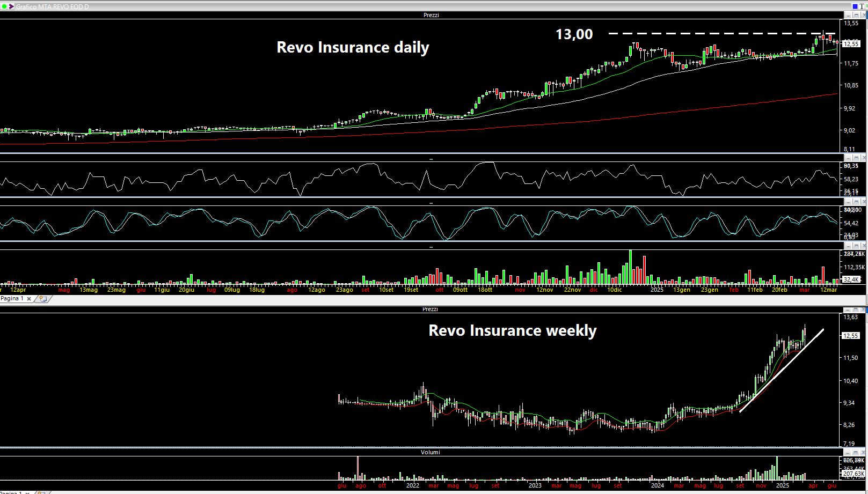Image resolution: width=868 pixels, height=494 pixels.
Task: Switch to the Pagina 1 tab
Action: pyautogui.click(x=12, y=299)
